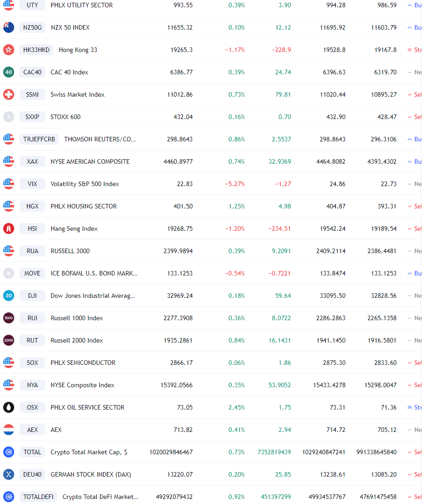Click the US flag icon beside RUA
This screenshot has width=422, height=504.
9,251
